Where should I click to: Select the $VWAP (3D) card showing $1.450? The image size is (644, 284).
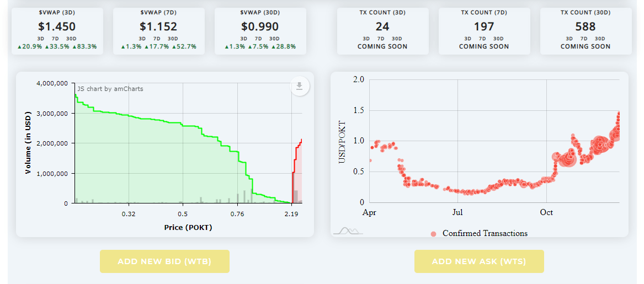(57, 31)
